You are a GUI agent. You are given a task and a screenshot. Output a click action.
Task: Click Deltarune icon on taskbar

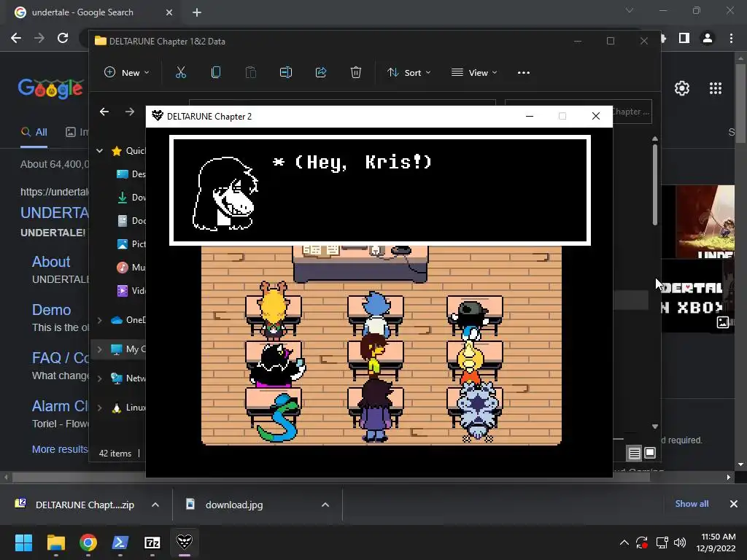point(185,542)
